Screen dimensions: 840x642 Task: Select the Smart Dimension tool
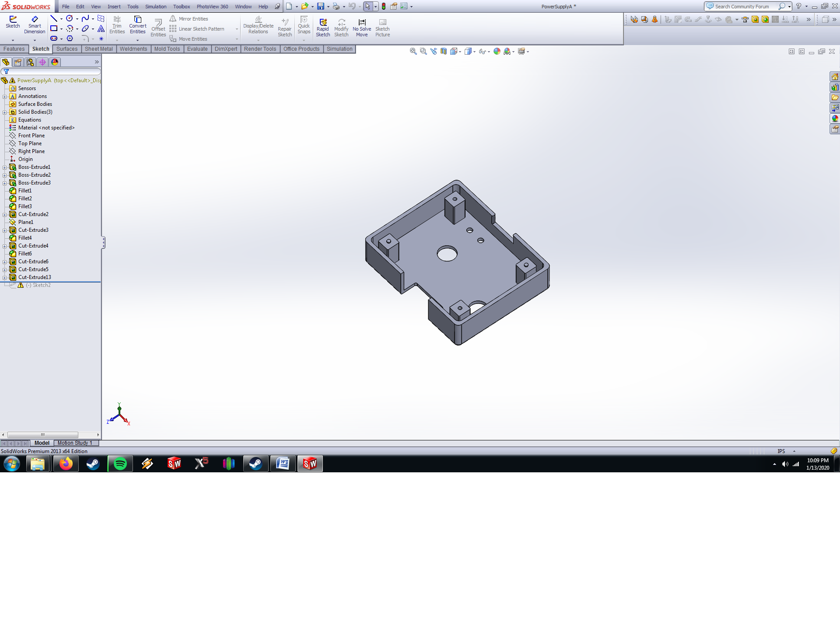35,25
